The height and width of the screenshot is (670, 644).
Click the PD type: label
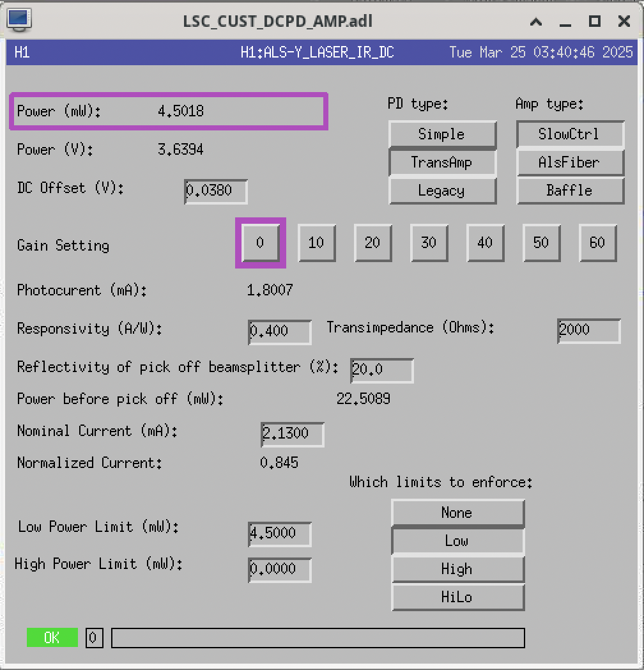[418, 104]
